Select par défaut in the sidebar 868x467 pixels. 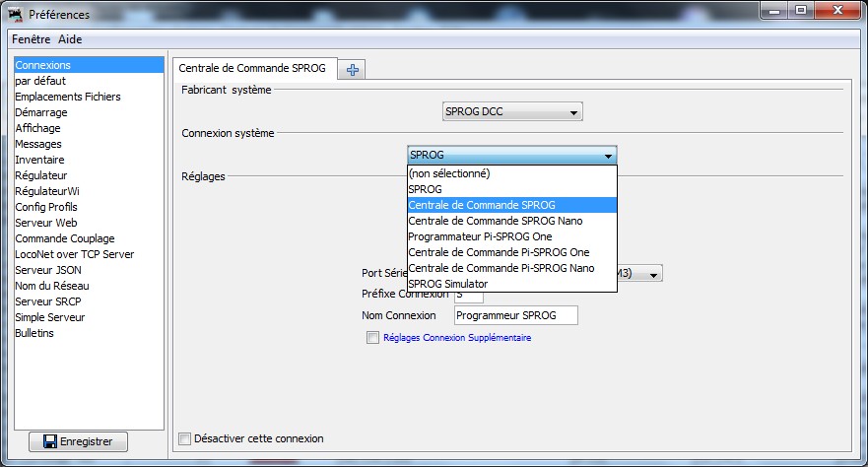(89, 81)
